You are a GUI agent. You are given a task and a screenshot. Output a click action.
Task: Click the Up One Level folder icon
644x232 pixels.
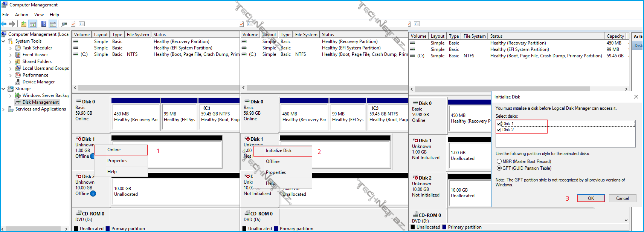click(24, 24)
